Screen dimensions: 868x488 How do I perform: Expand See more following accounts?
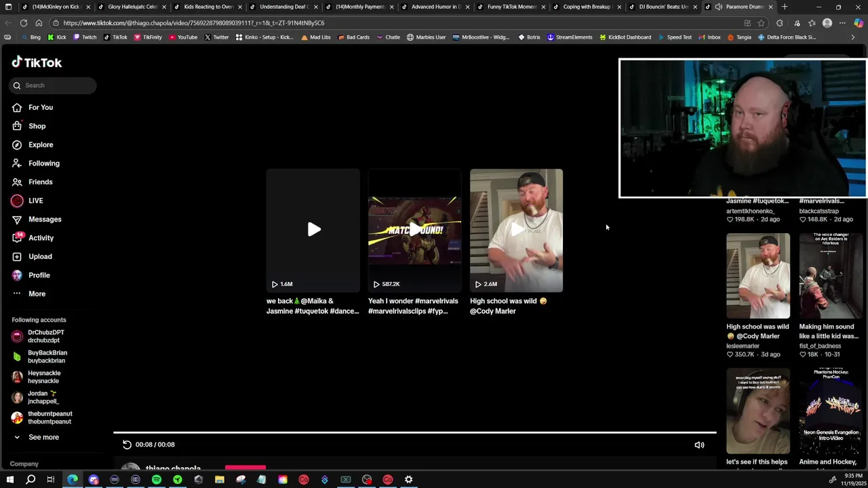(43, 437)
